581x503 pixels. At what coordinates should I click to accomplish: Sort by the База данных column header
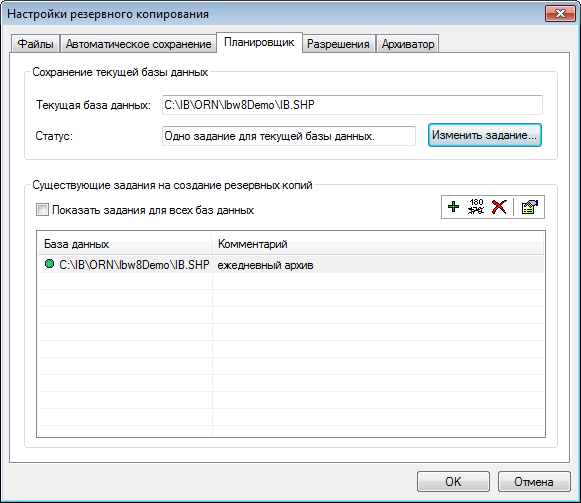(x=124, y=244)
